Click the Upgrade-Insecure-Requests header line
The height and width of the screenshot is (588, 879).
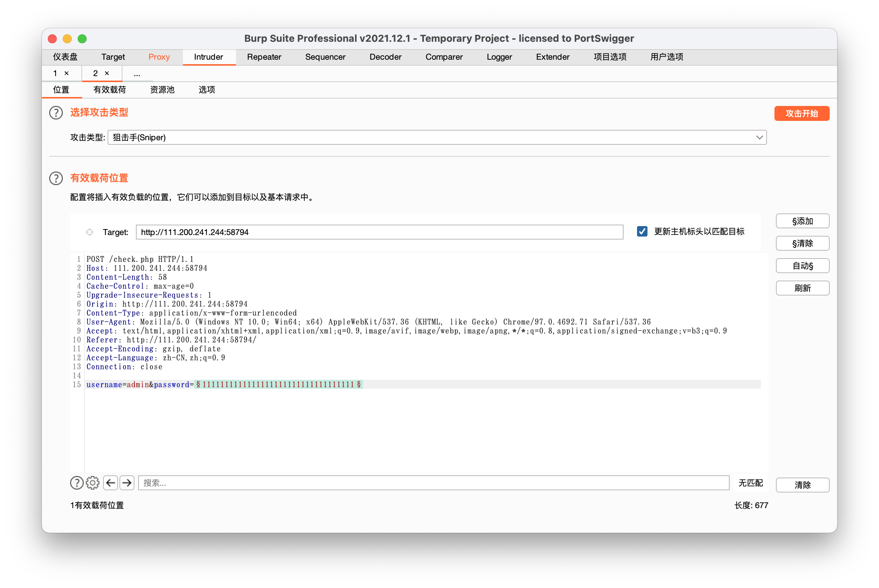[149, 295]
